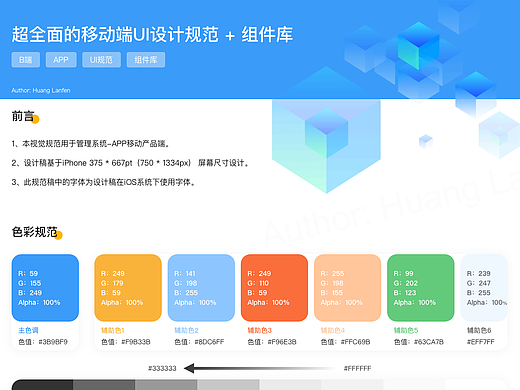Select the orange 辅助色1 #F9B33B swatch

click(128, 288)
